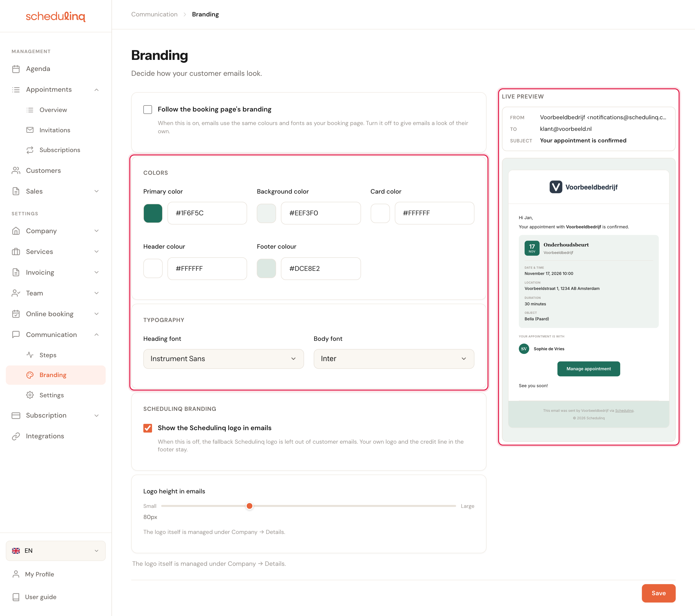Click the Customers people icon
This screenshot has width=695, height=616.
coord(16,171)
